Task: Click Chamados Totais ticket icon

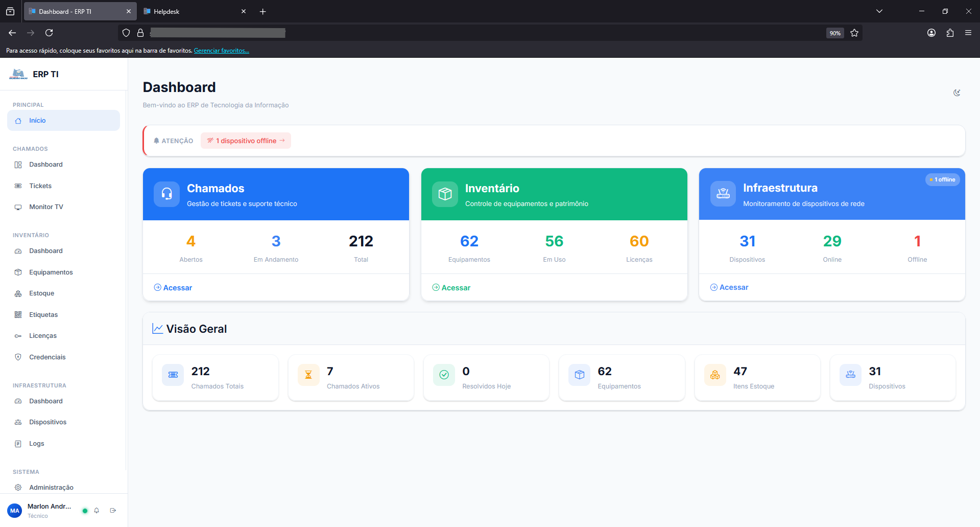Action: [x=173, y=375]
